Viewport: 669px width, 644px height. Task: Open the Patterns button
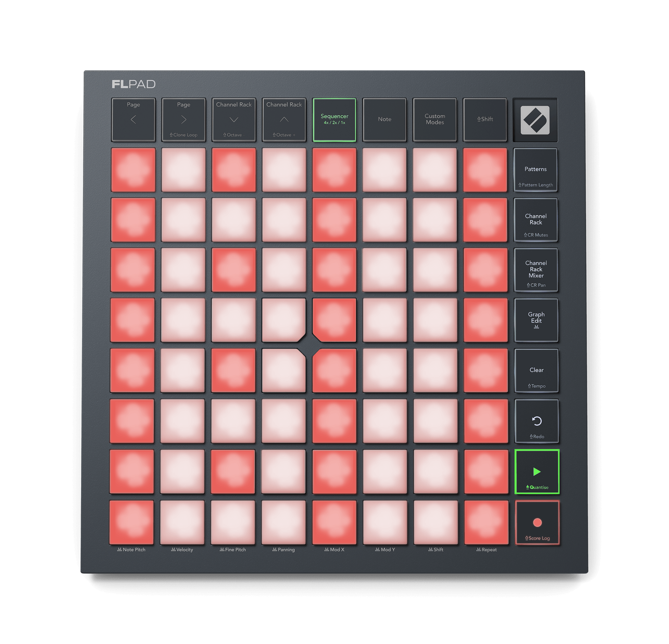pyautogui.click(x=535, y=170)
